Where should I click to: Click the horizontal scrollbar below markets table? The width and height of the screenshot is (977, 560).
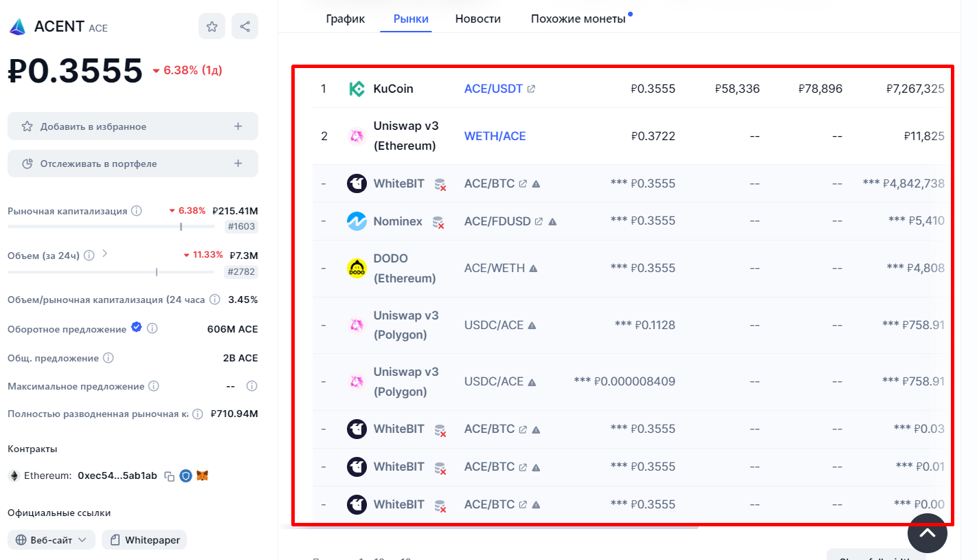[490, 527]
